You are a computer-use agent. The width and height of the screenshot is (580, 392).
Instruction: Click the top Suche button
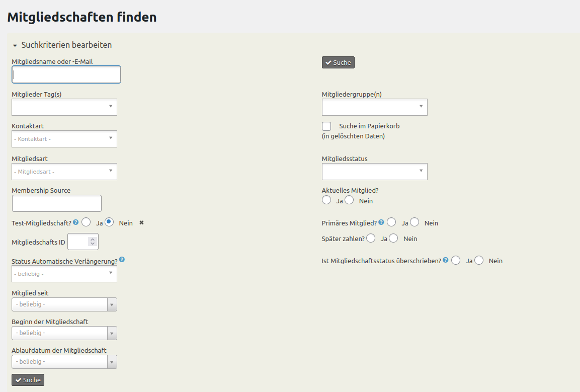click(338, 62)
